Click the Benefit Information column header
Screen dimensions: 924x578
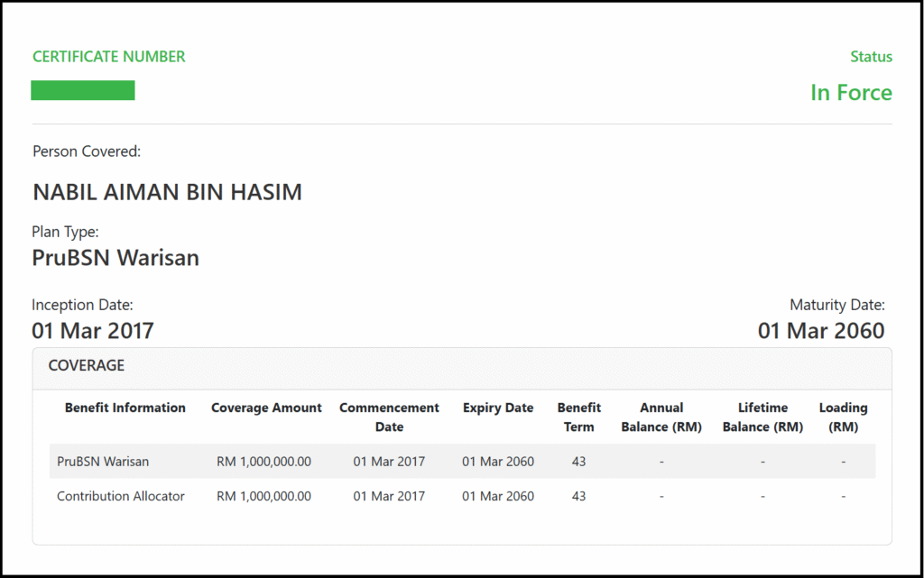[125, 408]
